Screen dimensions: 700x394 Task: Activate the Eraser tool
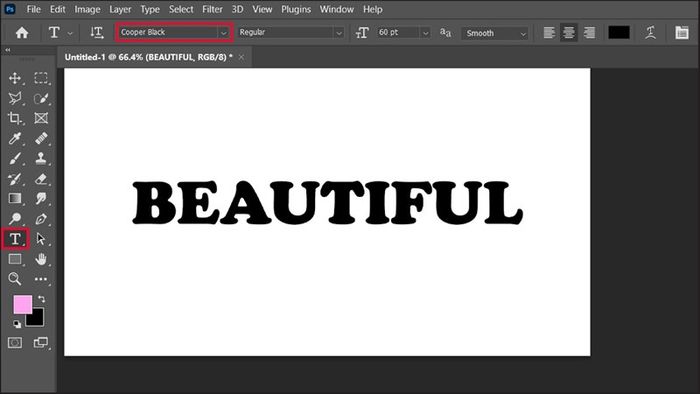pyautogui.click(x=41, y=179)
